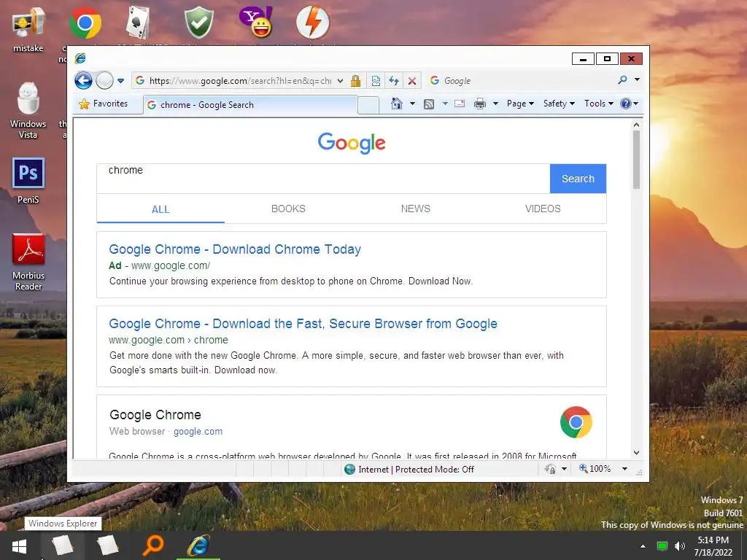Click the Chrome logo in knowledge card

pos(576,422)
